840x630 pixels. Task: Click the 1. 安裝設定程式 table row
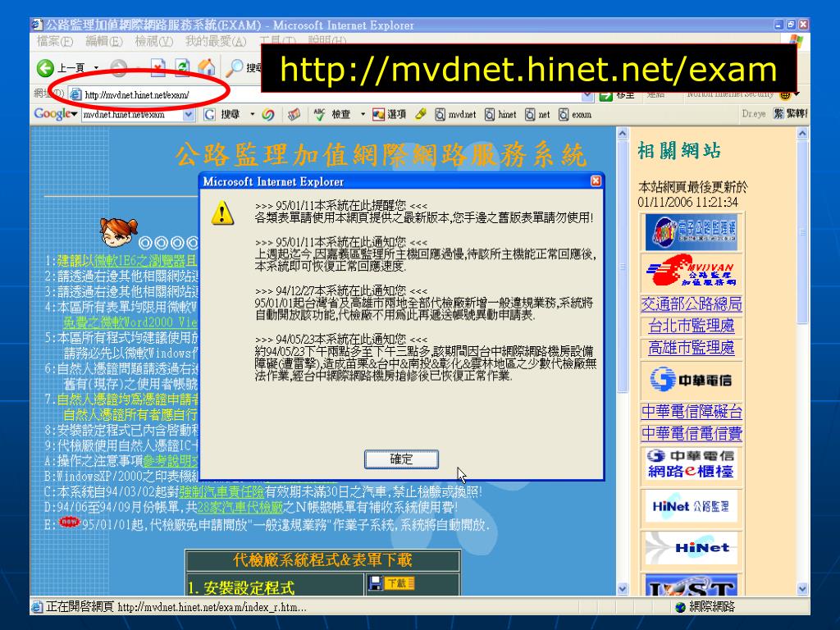click(323, 585)
